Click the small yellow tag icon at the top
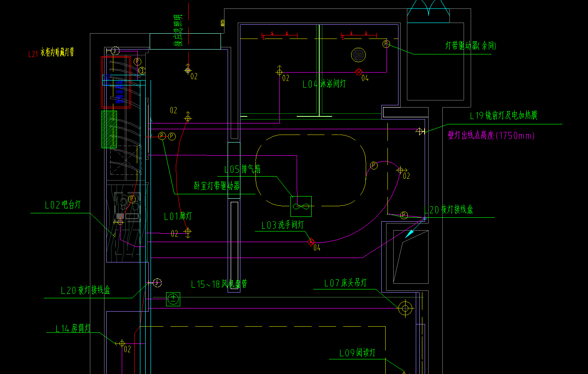 (222, 23)
